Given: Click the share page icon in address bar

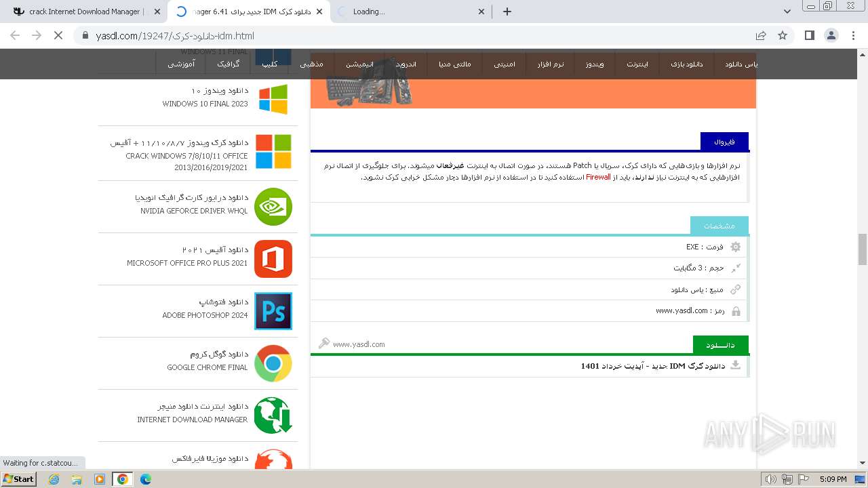Looking at the screenshot, I should [x=761, y=35].
